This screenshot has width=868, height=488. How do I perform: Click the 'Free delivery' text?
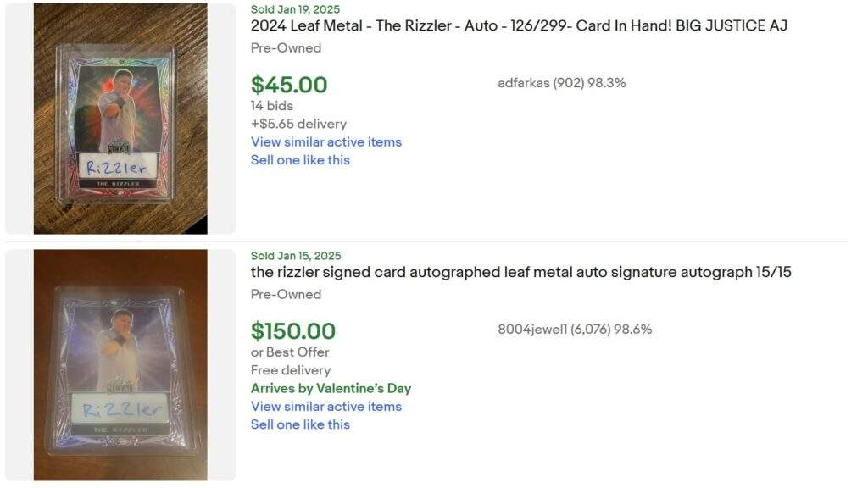pos(291,369)
